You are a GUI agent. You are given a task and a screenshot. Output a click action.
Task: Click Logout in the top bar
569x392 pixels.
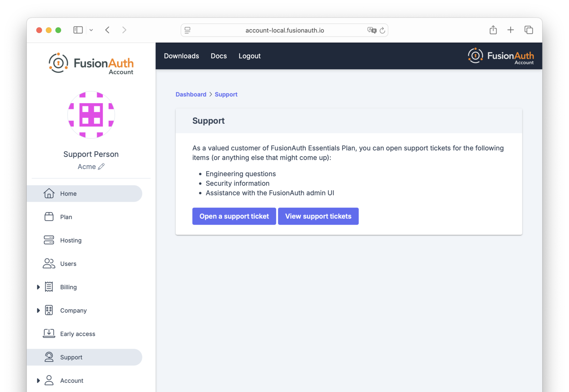pyautogui.click(x=250, y=56)
